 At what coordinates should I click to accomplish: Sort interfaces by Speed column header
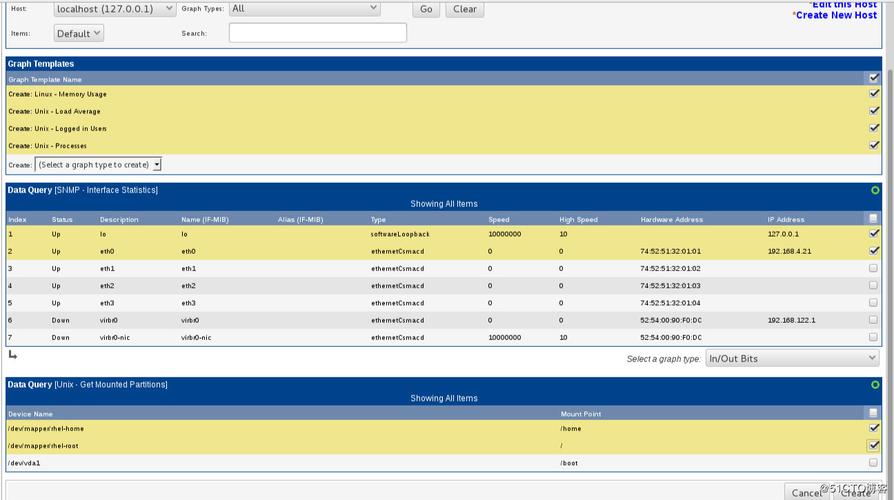pyautogui.click(x=499, y=219)
